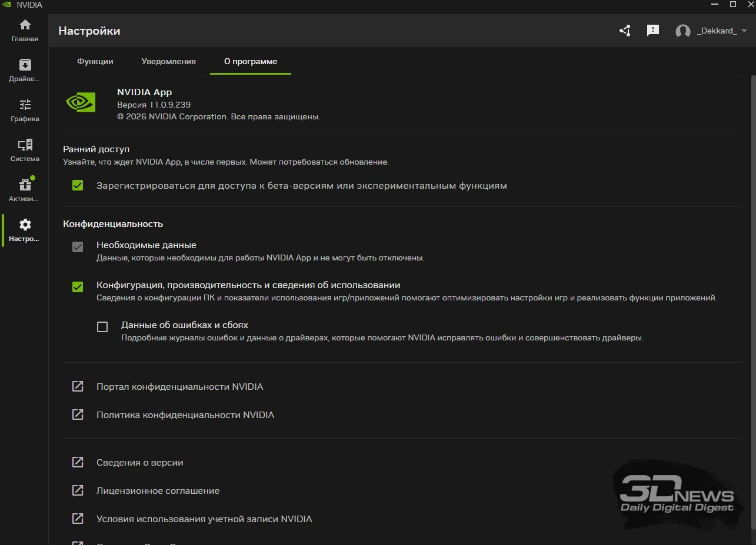
Task: Open Условия использования учетной записи NVIDIA
Action: [x=204, y=519]
